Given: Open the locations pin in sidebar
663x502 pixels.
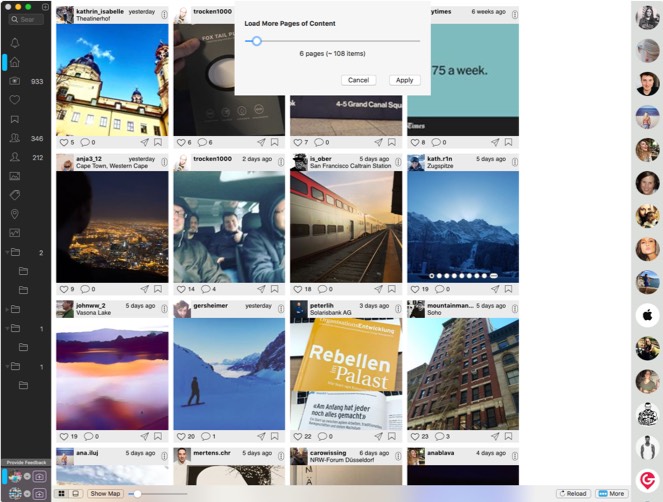Looking at the screenshot, I should click(x=15, y=214).
